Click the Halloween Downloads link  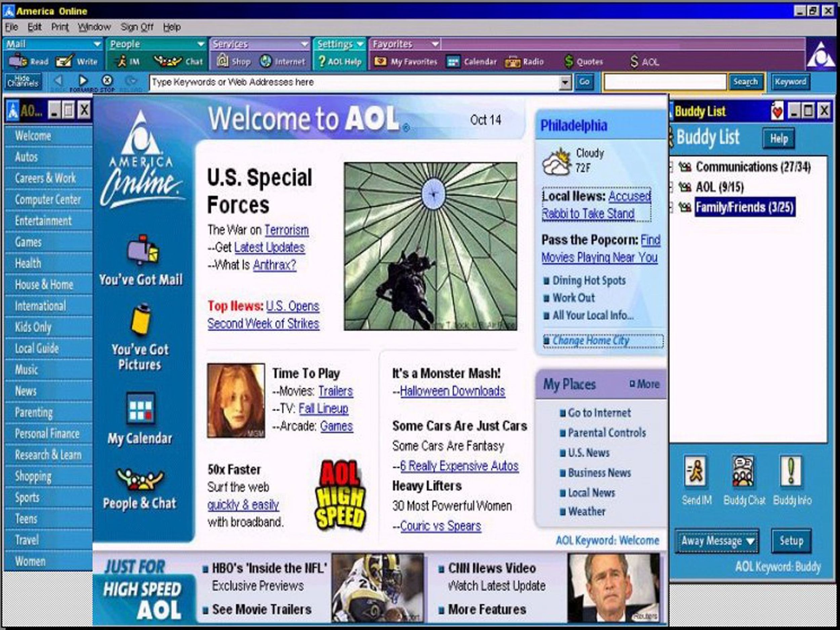[452, 391]
